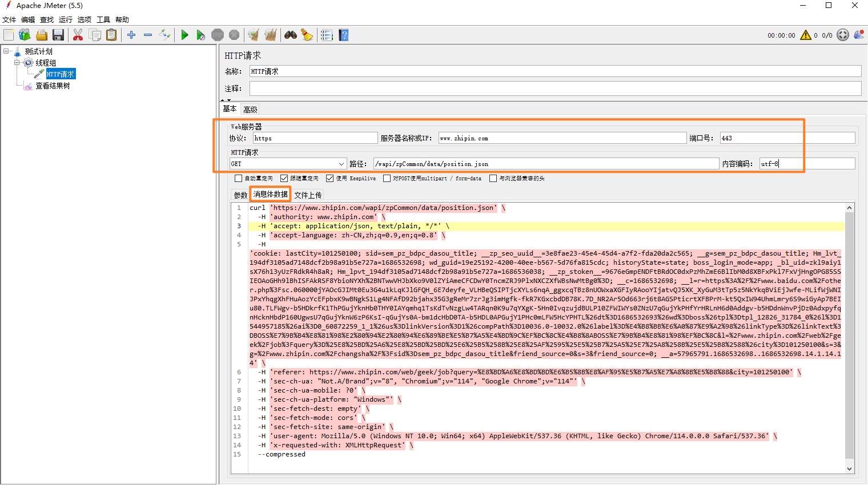The image size is (868, 485).
Task: Switch to the 基本 tab
Action: 230,109
